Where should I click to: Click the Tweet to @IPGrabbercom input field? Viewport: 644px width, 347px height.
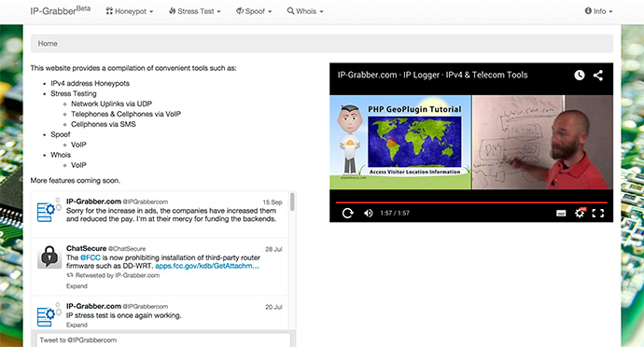(x=163, y=340)
